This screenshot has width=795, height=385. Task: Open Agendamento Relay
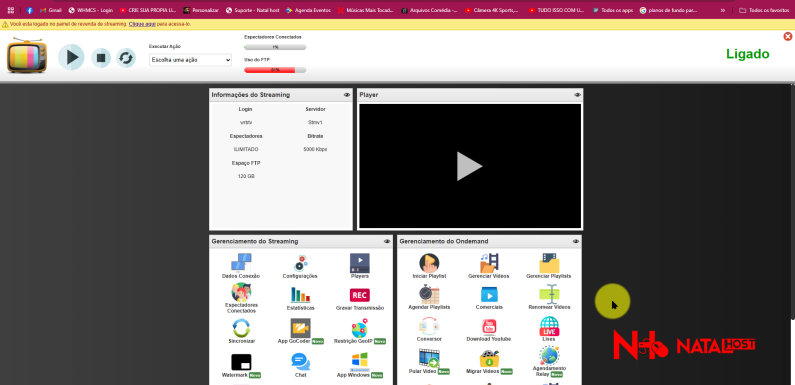549,362
